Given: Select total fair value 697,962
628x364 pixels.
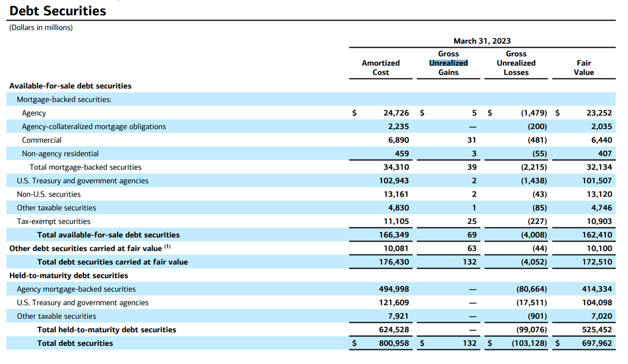Looking at the screenshot, I should tap(597, 343).
